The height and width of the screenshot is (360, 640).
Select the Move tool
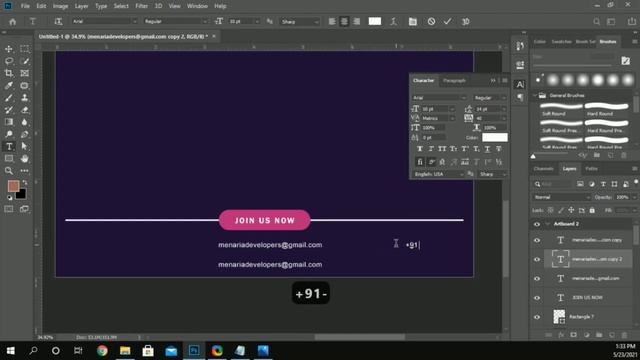coord(9,49)
